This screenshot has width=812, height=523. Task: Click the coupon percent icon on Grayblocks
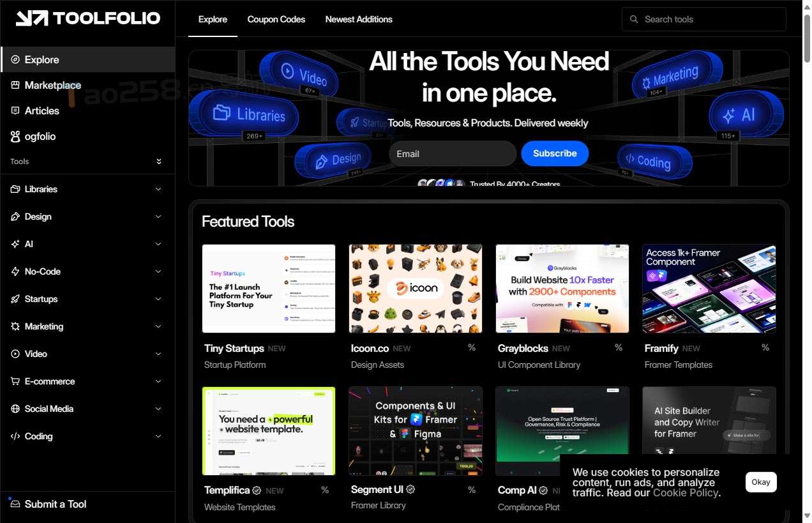click(x=619, y=347)
